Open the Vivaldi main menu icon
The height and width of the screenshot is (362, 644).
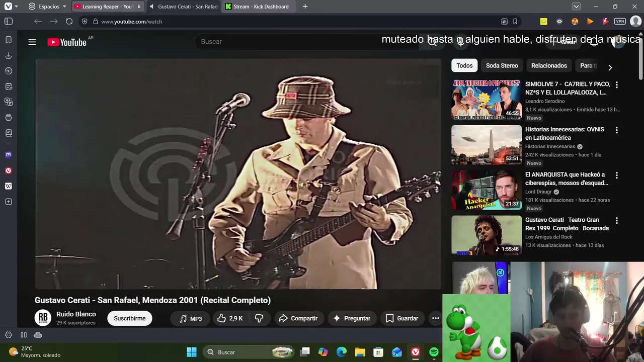pyautogui.click(x=8, y=7)
